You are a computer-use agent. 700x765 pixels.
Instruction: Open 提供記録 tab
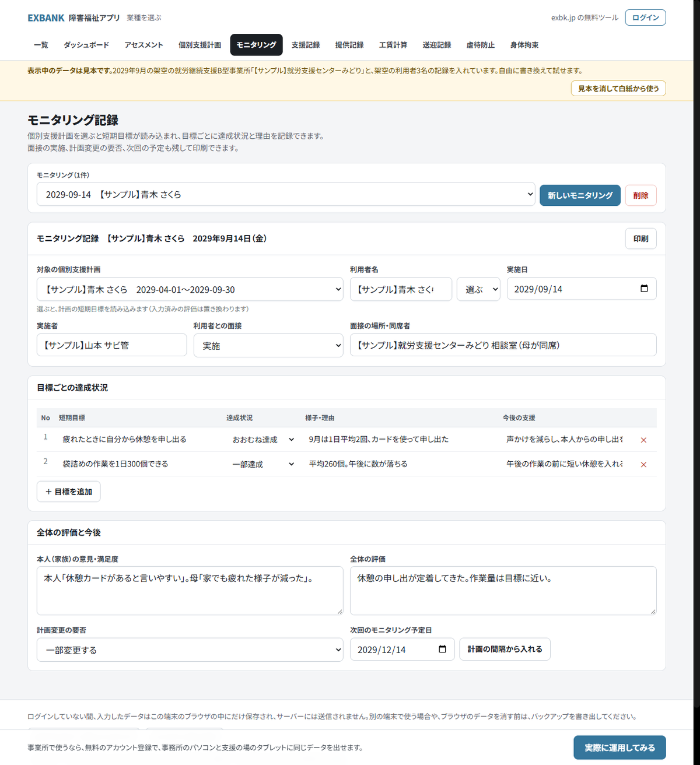pos(349,45)
